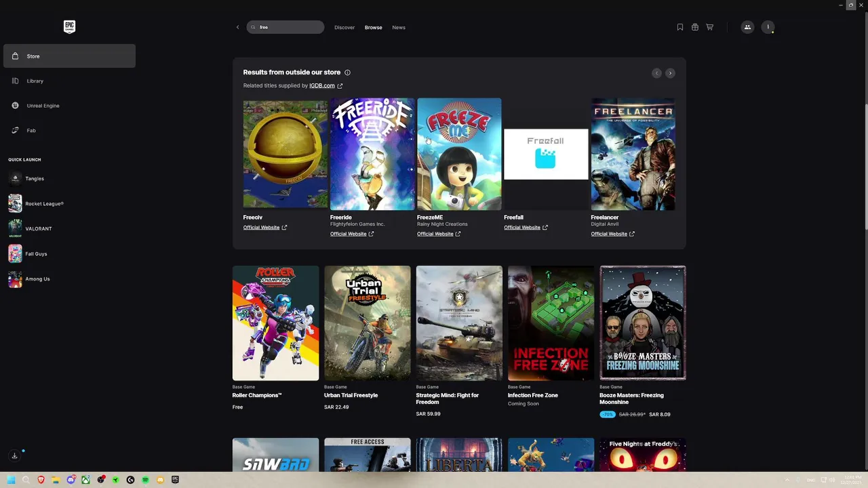The image size is (868, 488).
Task: Switch to the Discover tab
Action: (x=344, y=27)
